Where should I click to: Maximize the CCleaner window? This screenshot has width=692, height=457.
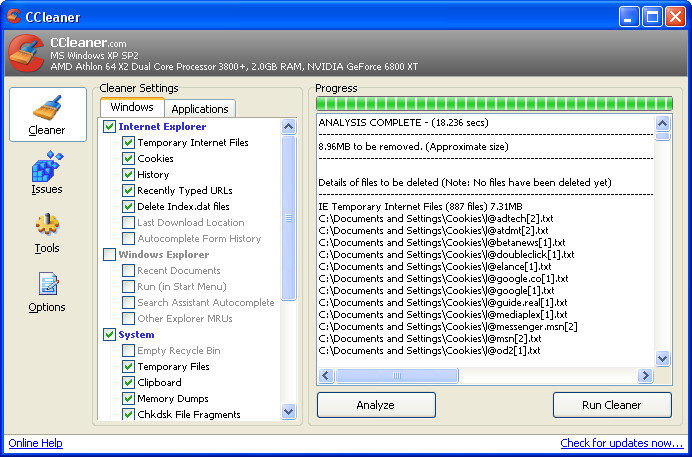click(x=652, y=17)
